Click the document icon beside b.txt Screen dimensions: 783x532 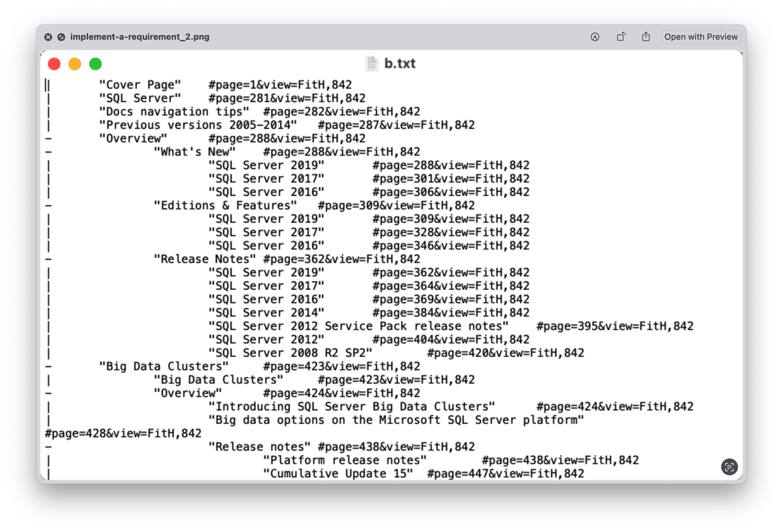(372, 63)
